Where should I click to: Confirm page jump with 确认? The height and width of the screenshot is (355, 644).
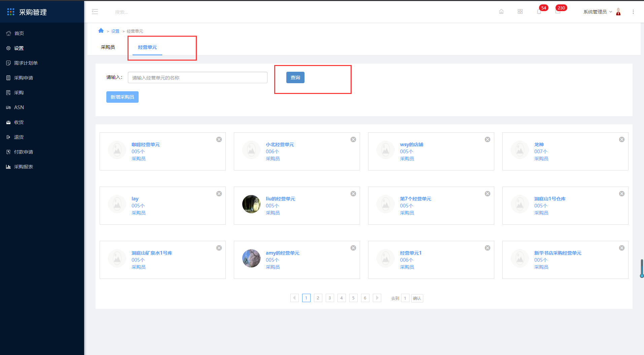pyautogui.click(x=417, y=298)
